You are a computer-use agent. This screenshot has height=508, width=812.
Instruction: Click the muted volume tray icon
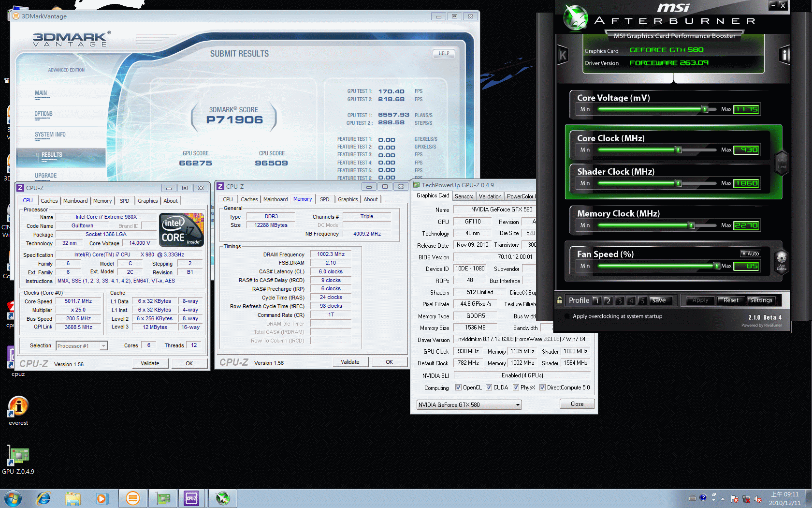pos(758,499)
